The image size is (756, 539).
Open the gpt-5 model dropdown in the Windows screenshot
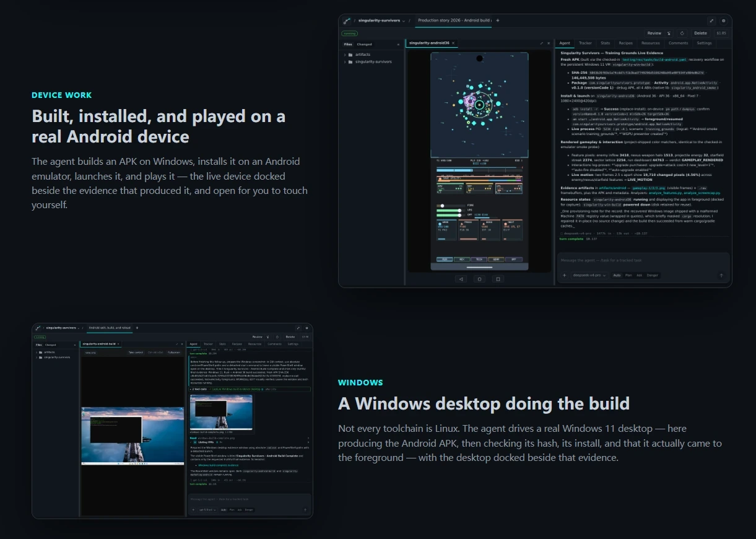point(207,510)
